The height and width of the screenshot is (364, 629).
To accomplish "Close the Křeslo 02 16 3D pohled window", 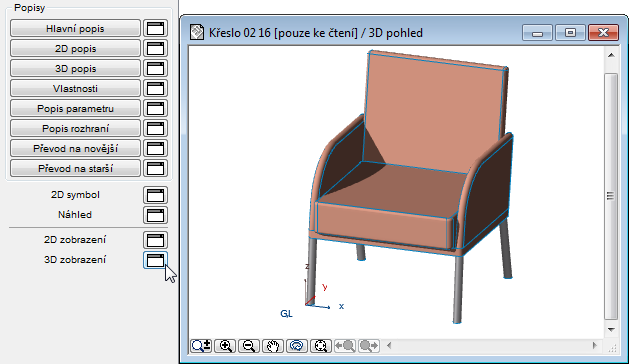I will pyautogui.click(x=603, y=33).
